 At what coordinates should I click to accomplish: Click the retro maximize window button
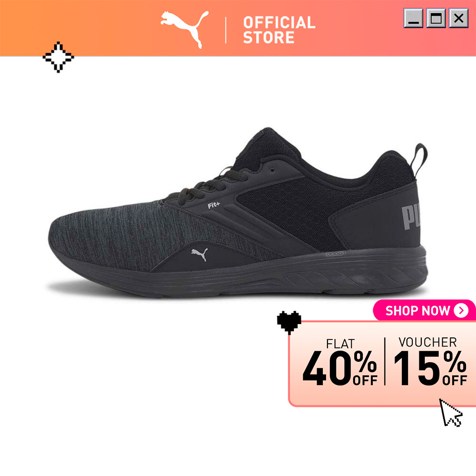click(436, 18)
